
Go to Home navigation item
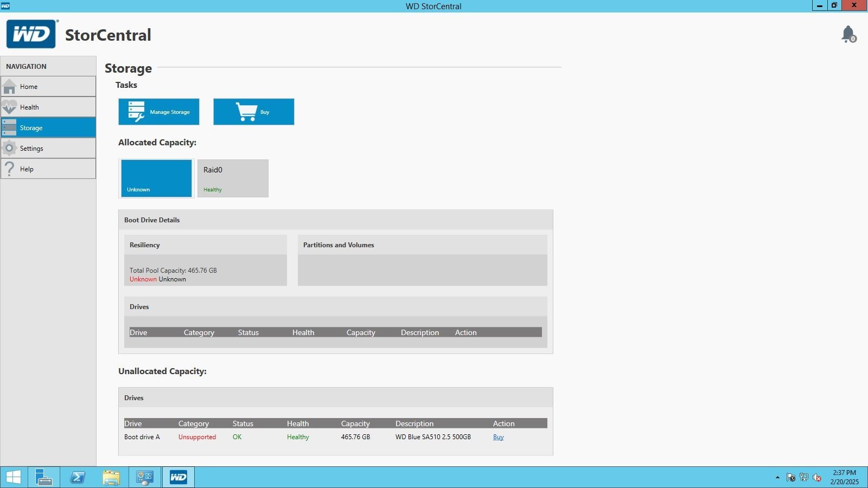48,87
